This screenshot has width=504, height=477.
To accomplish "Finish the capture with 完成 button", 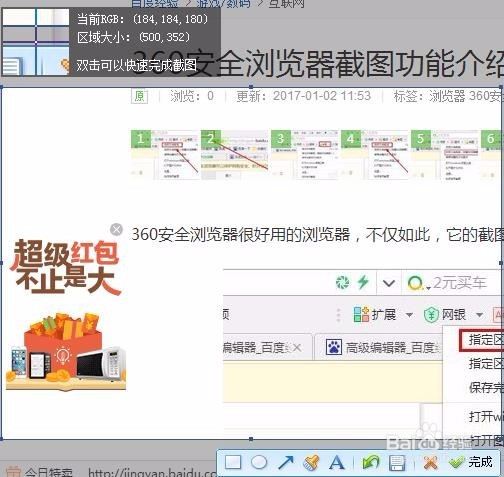I will [x=471, y=462].
